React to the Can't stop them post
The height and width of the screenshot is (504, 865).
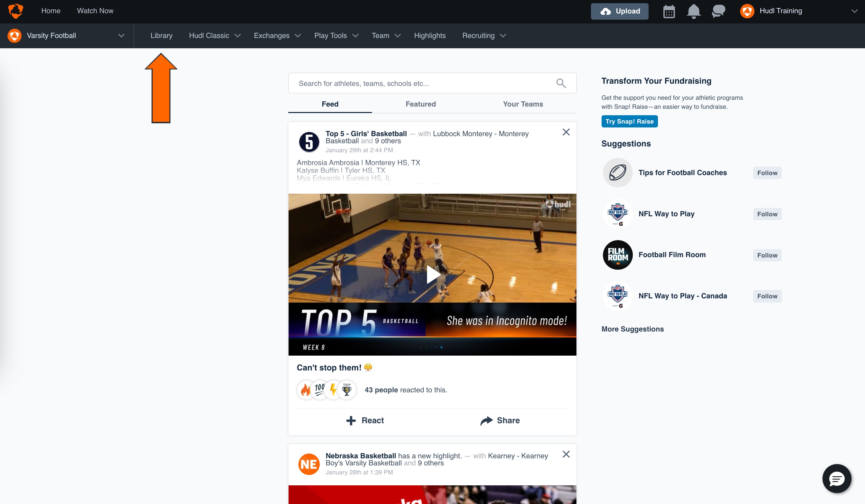365,420
